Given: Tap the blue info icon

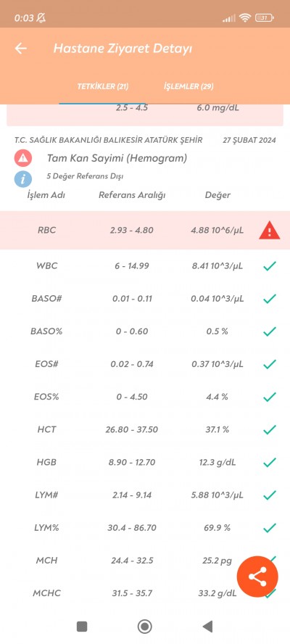Looking at the screenshot, I should pos(23,178).
